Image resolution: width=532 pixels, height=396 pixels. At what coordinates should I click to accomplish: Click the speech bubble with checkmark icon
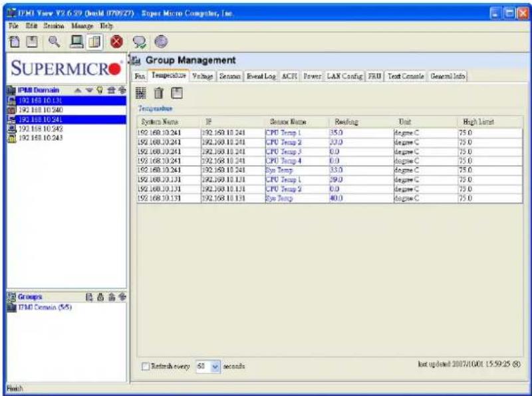(140, 42)
